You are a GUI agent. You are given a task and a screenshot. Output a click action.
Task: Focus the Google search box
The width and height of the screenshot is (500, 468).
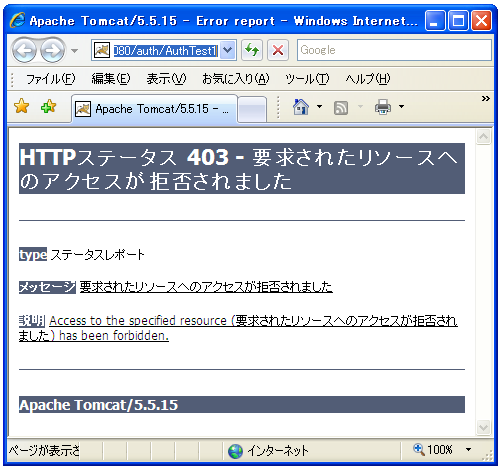point(394,50)
